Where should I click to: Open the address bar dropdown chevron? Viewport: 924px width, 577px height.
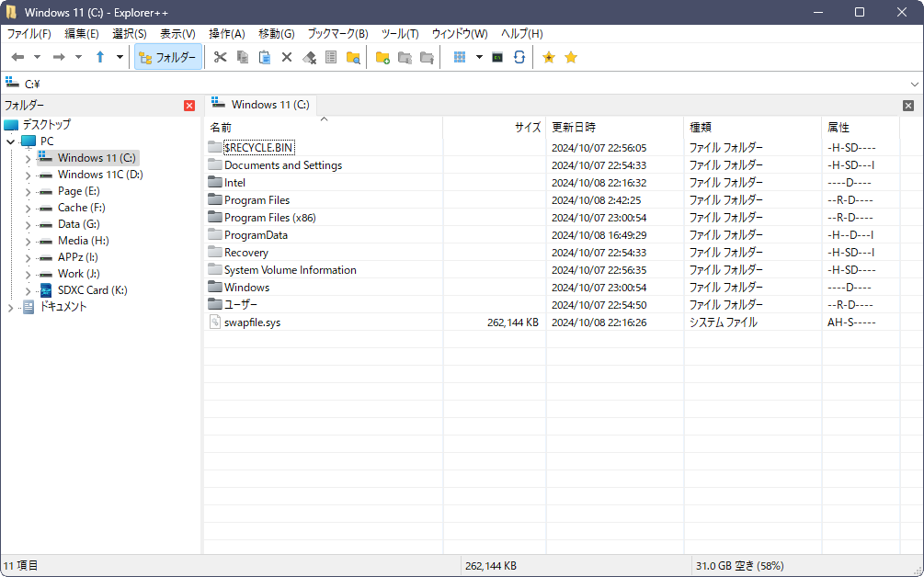pos(915,85)
